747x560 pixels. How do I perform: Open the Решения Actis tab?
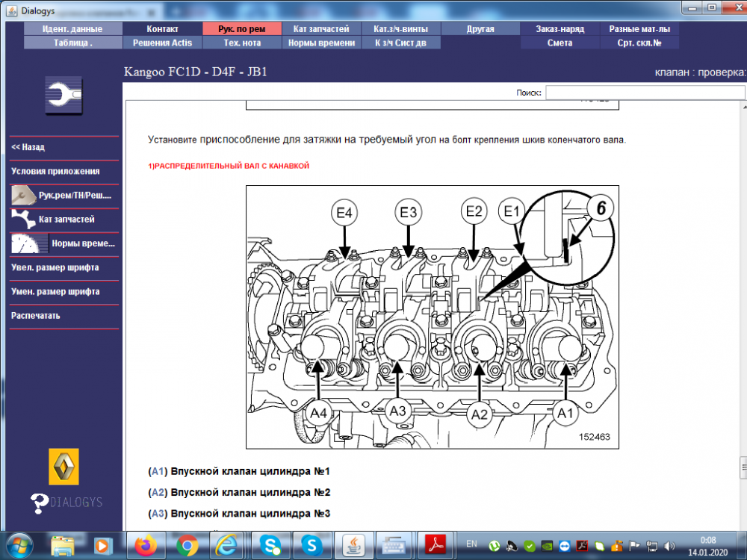click(x=162, y=43)
